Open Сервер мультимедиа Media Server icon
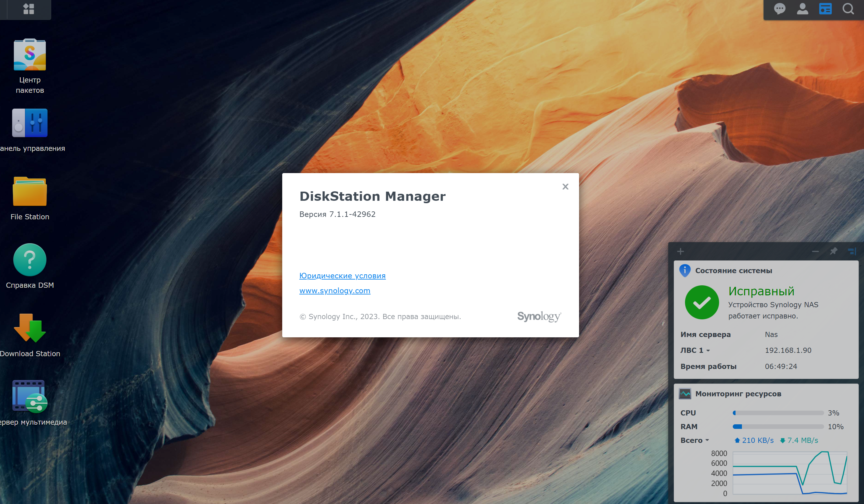The height and width of the screenshot is (504, 864). pyautogui.click(x=30, y=396)
